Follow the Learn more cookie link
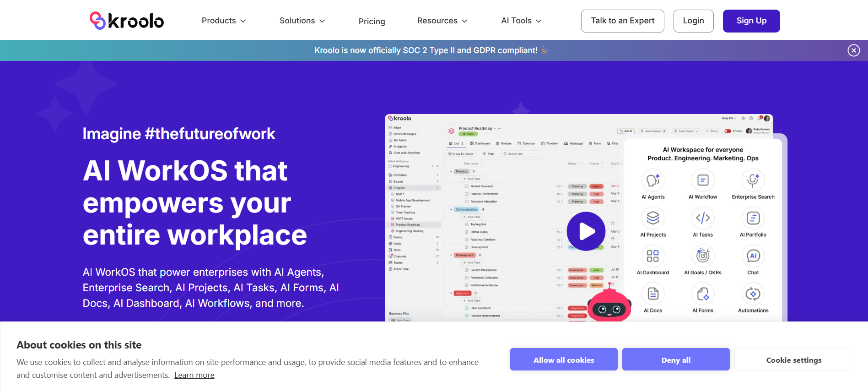The height and width of the screenshot is (392, 868). pos(194,375)
